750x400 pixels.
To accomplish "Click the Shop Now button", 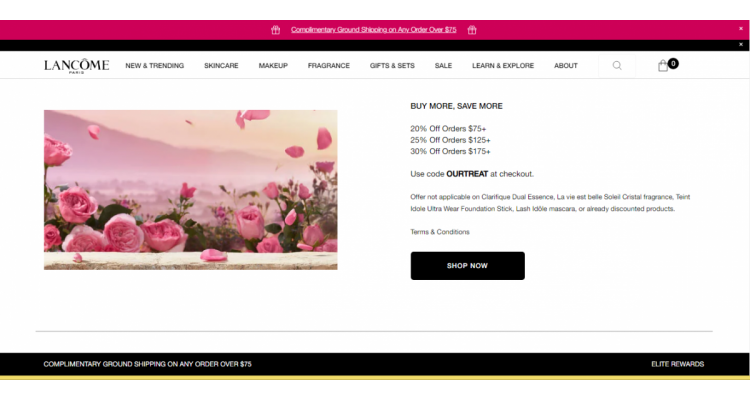I will (x=467, y=266).
